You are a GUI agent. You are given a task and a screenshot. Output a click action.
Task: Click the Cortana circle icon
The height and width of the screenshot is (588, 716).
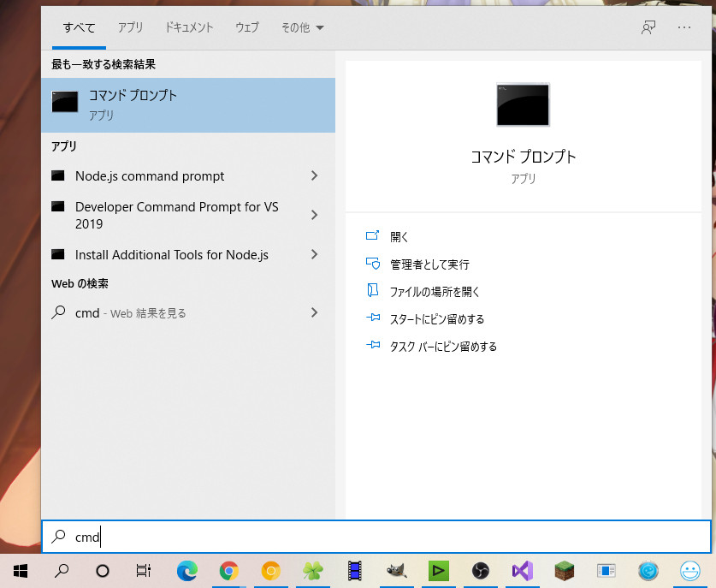coord(103,571)
